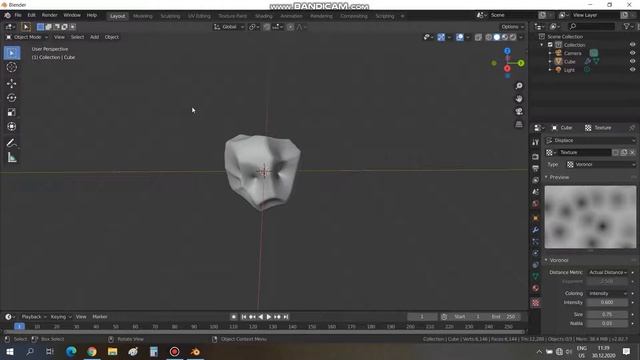This screenshot has height=360, width=640.
Task: Click the Size 0.75 value slider
Action: 607,314
